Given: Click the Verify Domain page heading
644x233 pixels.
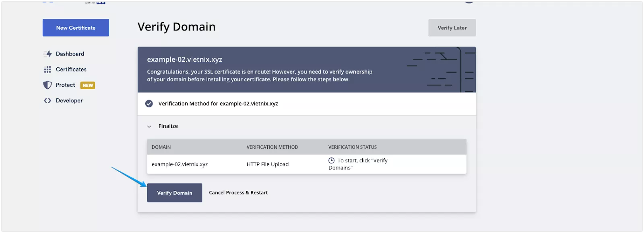Looking at the screenshot, I should pyautogui.click(x=177, y=27).
